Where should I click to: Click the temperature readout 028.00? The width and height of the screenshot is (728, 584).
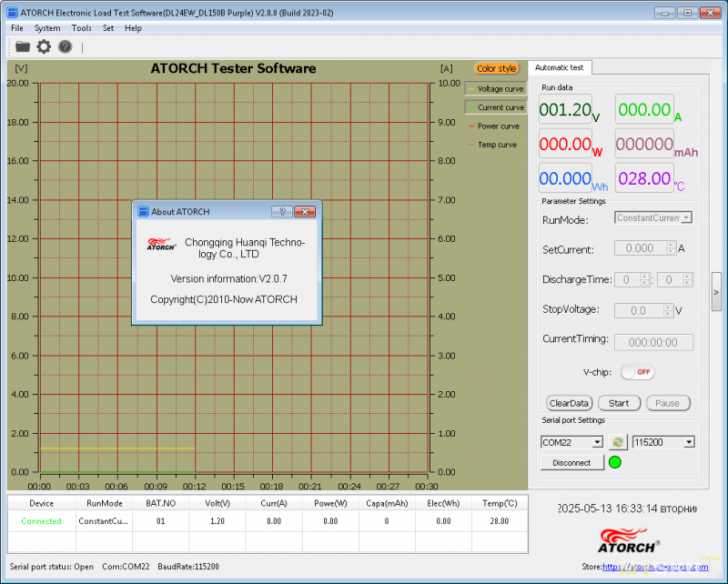tap(644, 178)
